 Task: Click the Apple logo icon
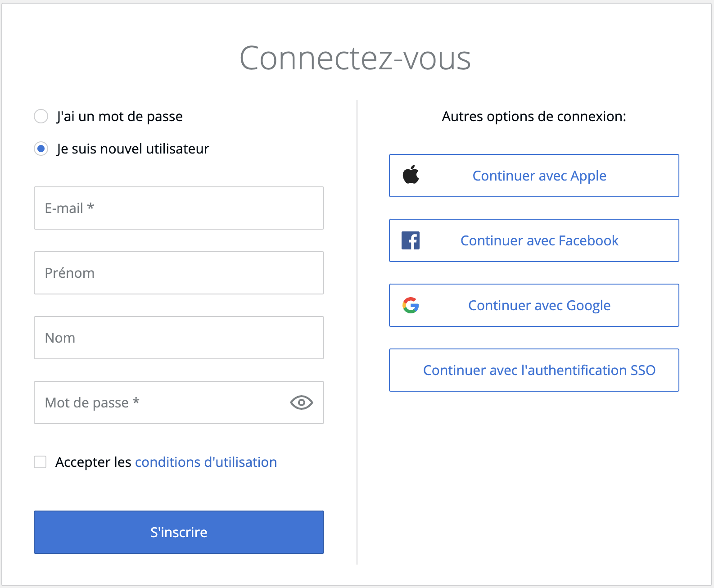point(411,175)
